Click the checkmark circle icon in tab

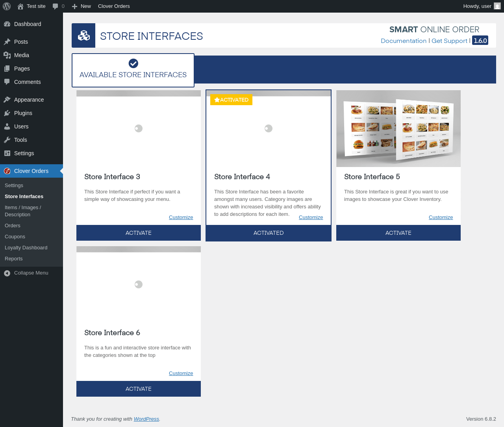point(133,63)
